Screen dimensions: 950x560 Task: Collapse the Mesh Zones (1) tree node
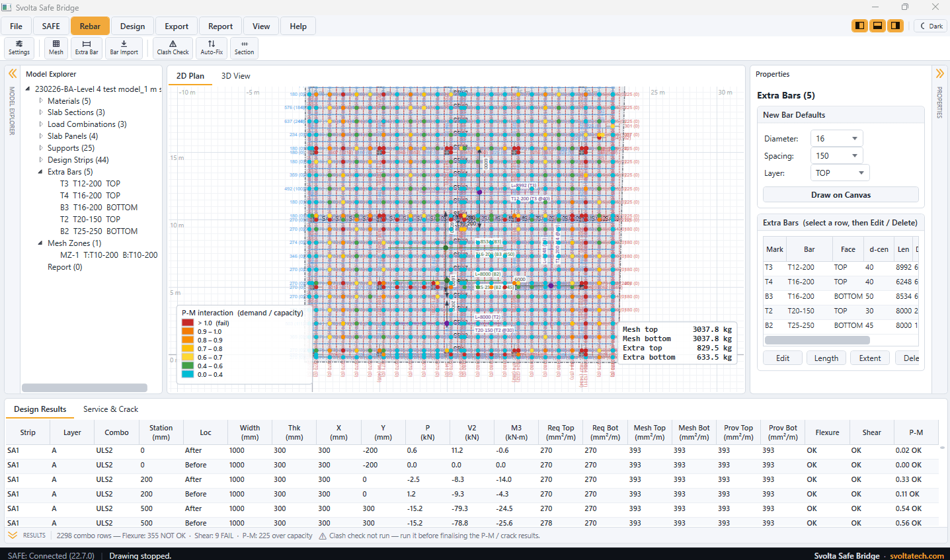(x=40, y=243)
